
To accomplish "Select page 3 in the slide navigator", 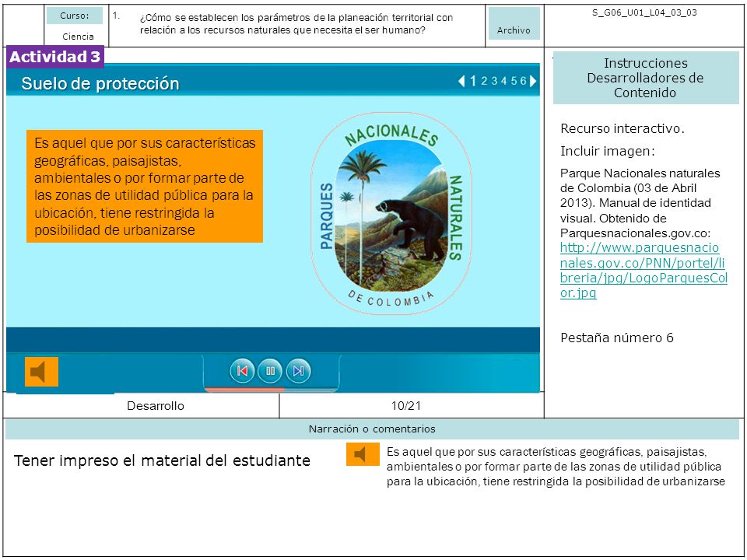I will click(x=494, y=81).
